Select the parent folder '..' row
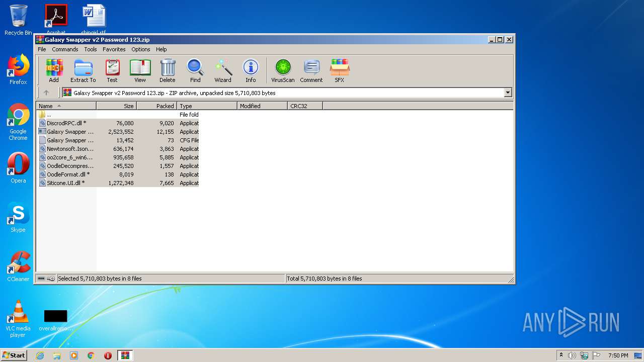Screen dimensions: 644x362 118,115
